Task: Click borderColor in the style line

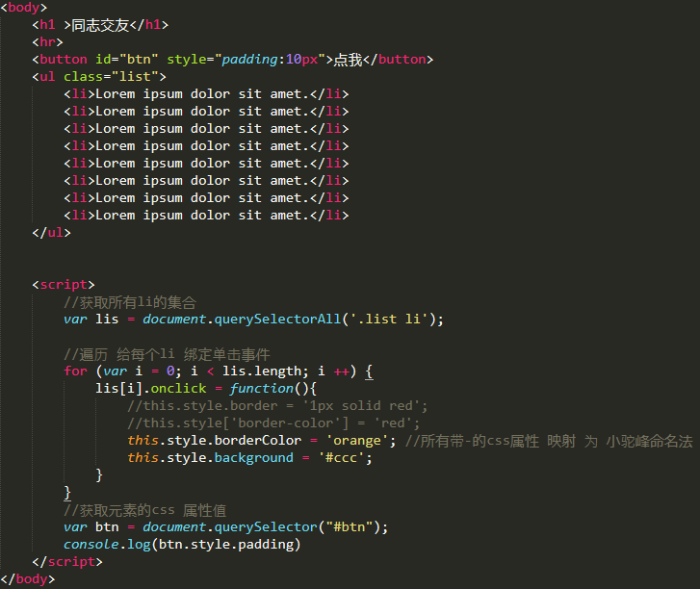Action: click(x=258, y=441)
